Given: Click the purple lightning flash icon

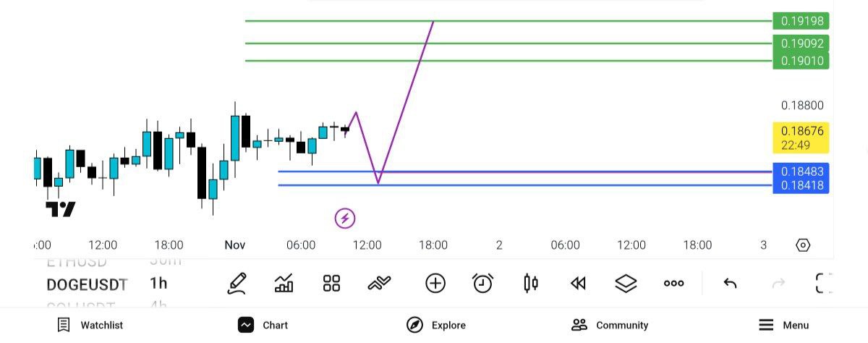Looking at the screenshot, I should [345, 218].
